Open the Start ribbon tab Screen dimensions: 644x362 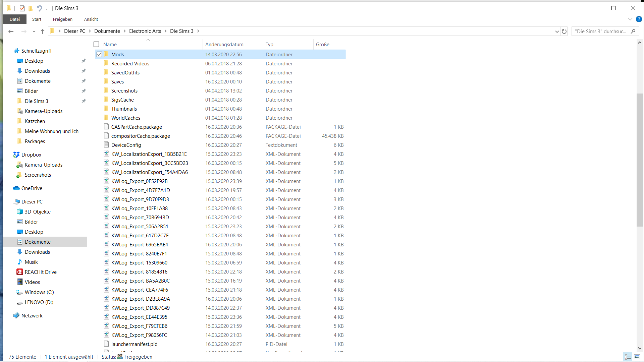[37, 19]
